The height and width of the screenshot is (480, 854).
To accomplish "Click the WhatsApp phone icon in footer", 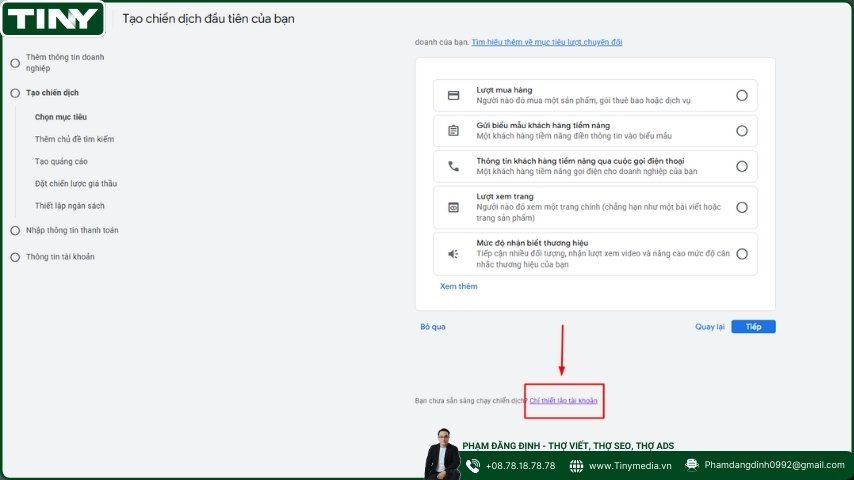I will coord(474,465).
